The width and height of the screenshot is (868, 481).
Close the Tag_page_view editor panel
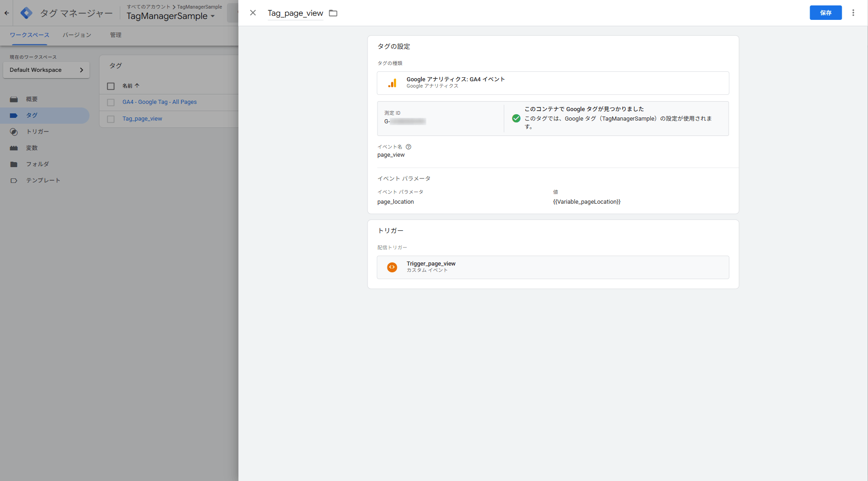coord(253,13)
